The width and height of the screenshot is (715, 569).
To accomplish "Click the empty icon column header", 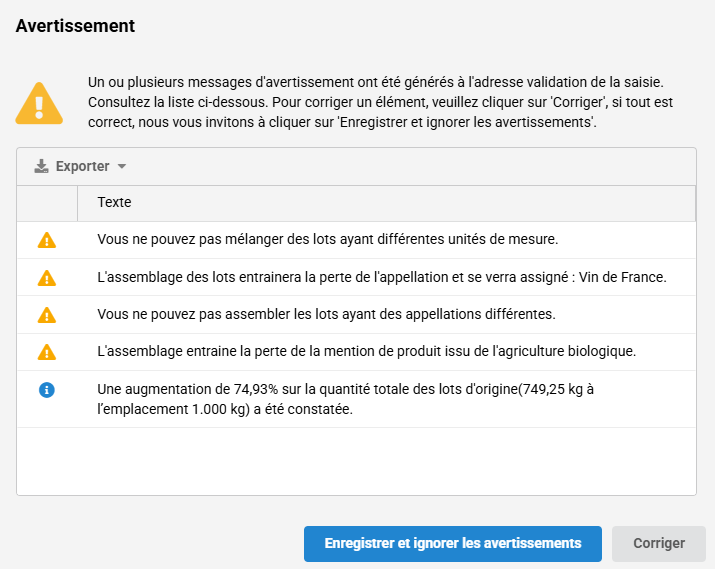I will click(x=47, y=203).
